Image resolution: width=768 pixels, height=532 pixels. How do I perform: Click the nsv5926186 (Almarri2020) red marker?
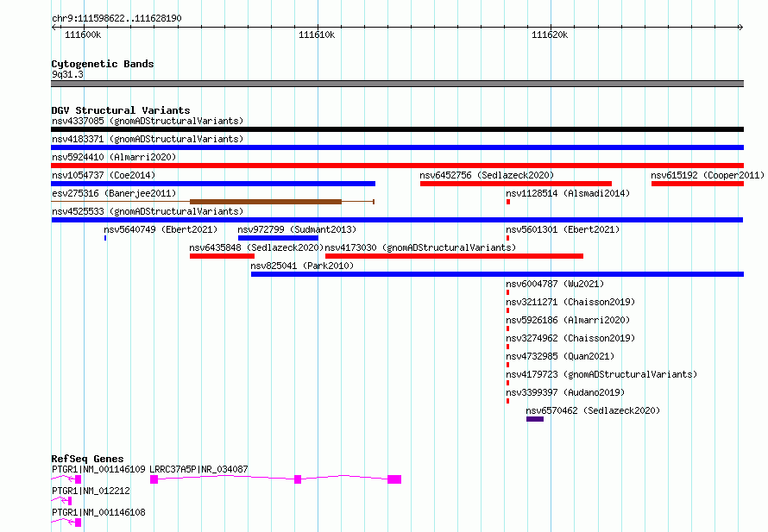pos(508,329)
